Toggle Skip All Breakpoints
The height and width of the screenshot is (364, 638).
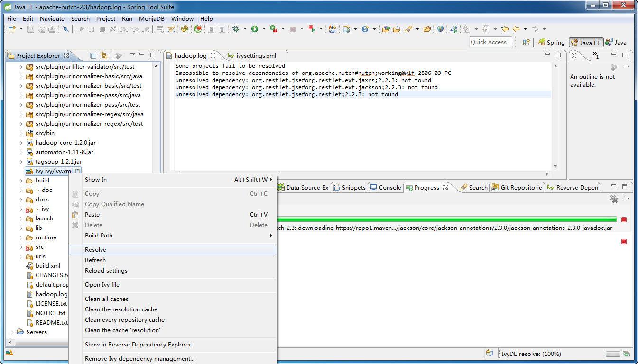pos(65,29)
